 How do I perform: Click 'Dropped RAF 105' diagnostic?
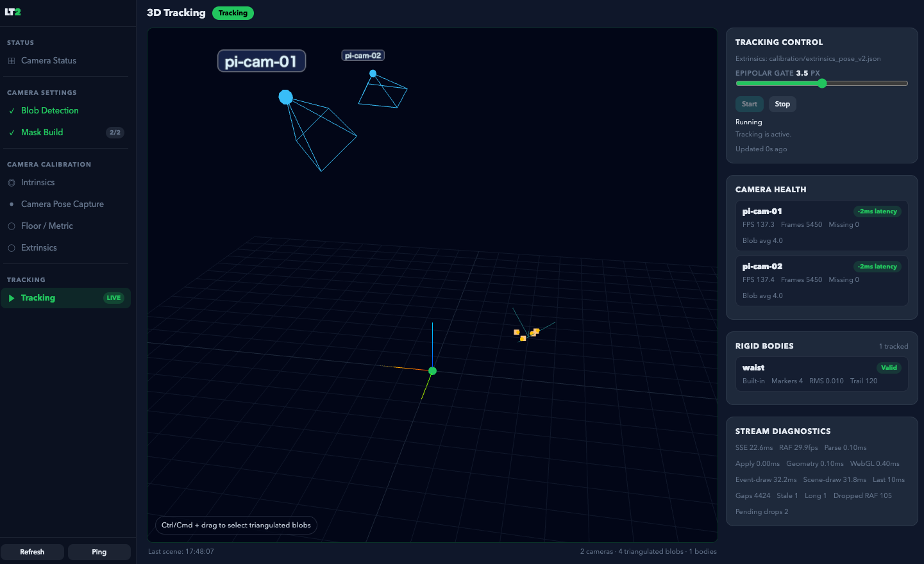862,495
